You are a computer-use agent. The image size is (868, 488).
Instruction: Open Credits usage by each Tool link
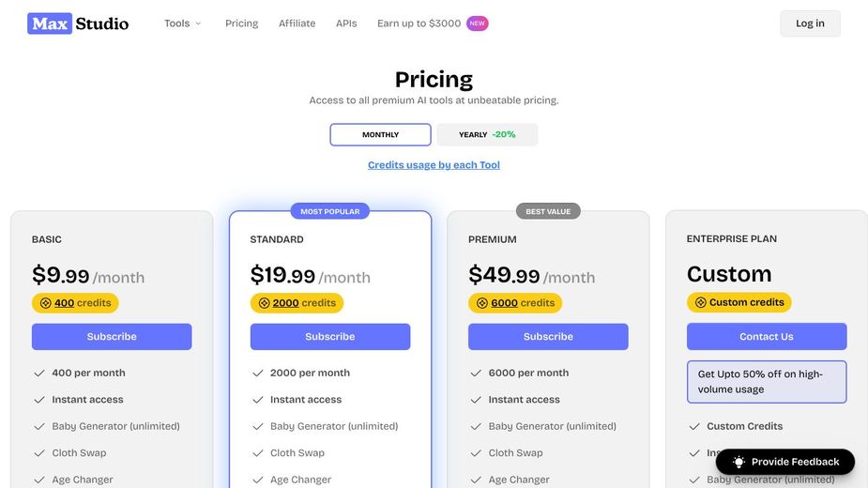(434, 165)
